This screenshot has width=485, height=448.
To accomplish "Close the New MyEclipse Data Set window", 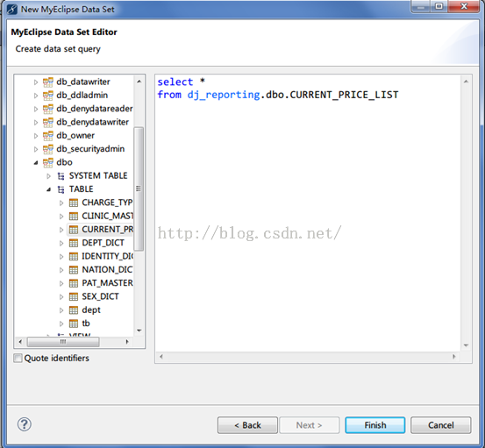I will point(464,6).
